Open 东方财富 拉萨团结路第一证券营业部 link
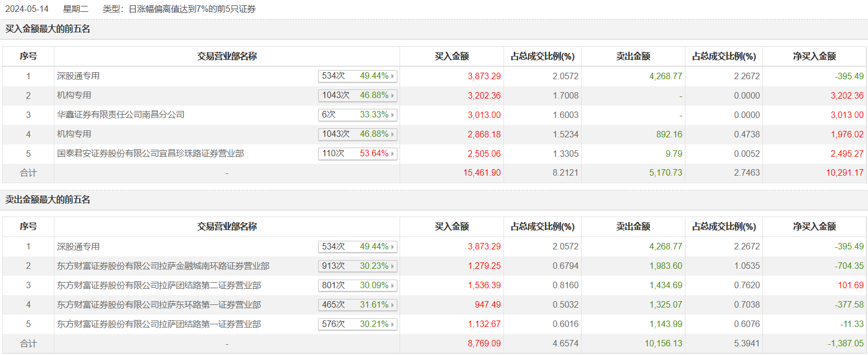 coord(159,324)
